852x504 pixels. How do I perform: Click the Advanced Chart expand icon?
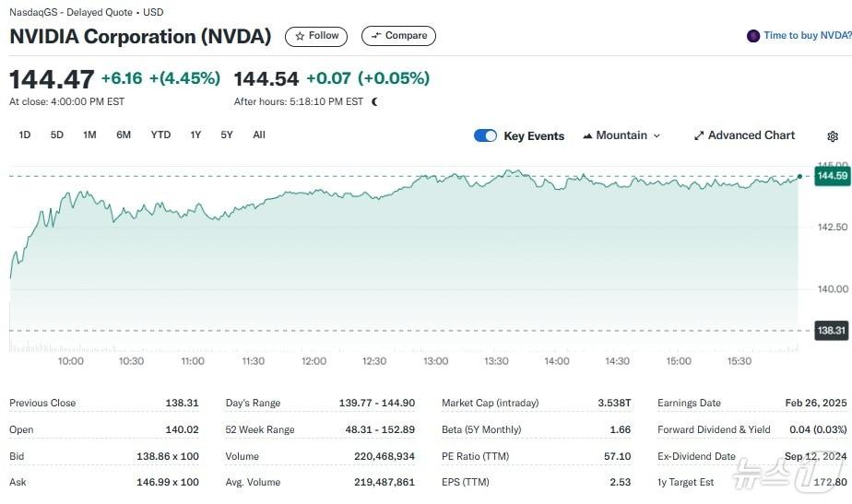[699, 135]
